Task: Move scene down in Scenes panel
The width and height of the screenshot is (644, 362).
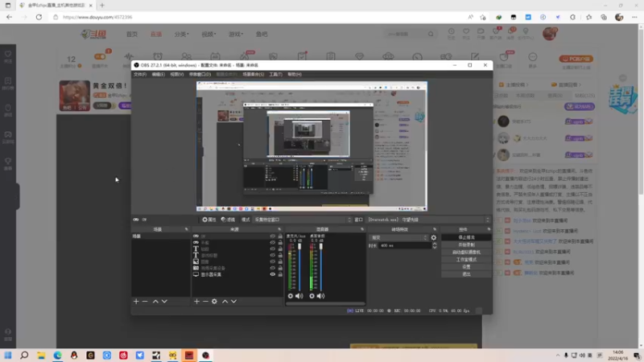Action: tap(164, 301)
